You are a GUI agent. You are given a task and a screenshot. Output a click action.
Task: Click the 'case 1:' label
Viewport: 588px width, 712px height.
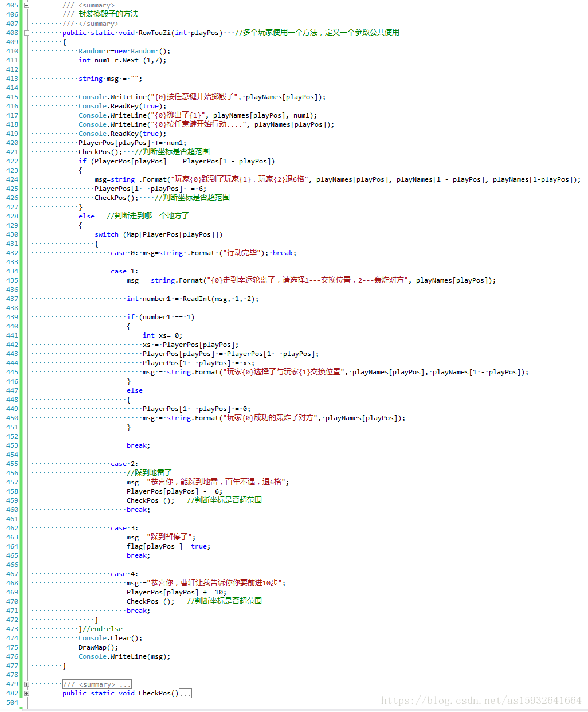click(x=124, y=271)
